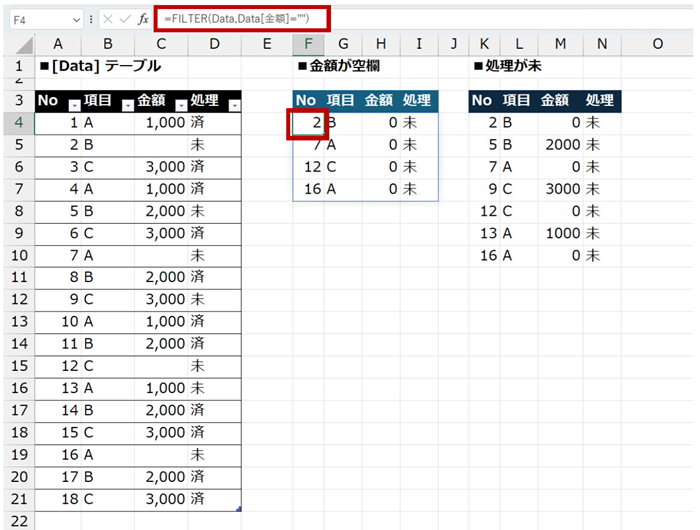Open the 金額 column filter dropdown
This screenshot has height=530, width=700.
(181, 105)
